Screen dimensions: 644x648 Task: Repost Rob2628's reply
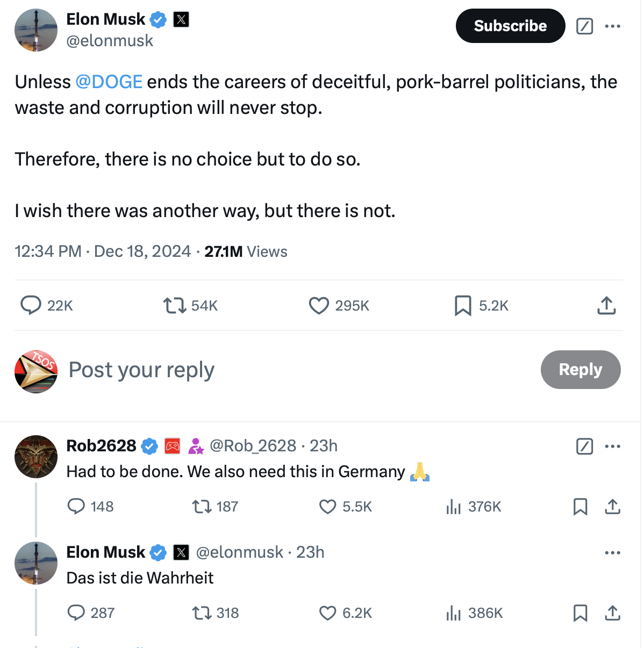tap(202, 507)
